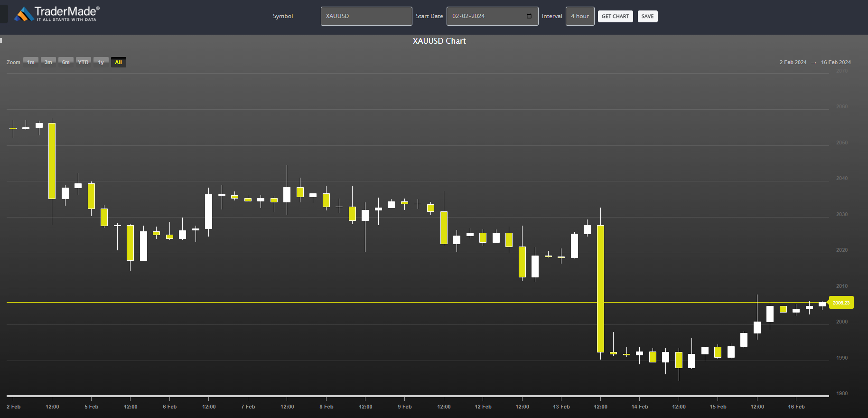Click the TraderMade logo
This screenshot has width=868, height=418.
click(57, 14)
